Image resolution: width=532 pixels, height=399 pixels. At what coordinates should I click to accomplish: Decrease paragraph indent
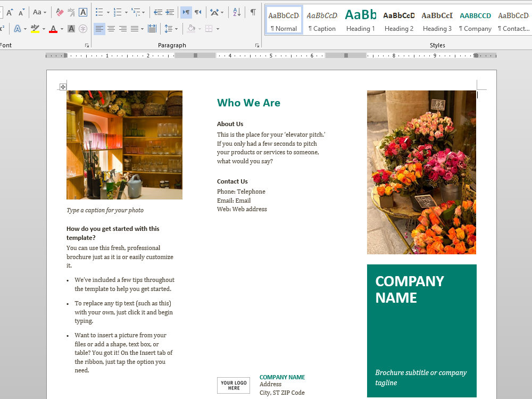158,13
